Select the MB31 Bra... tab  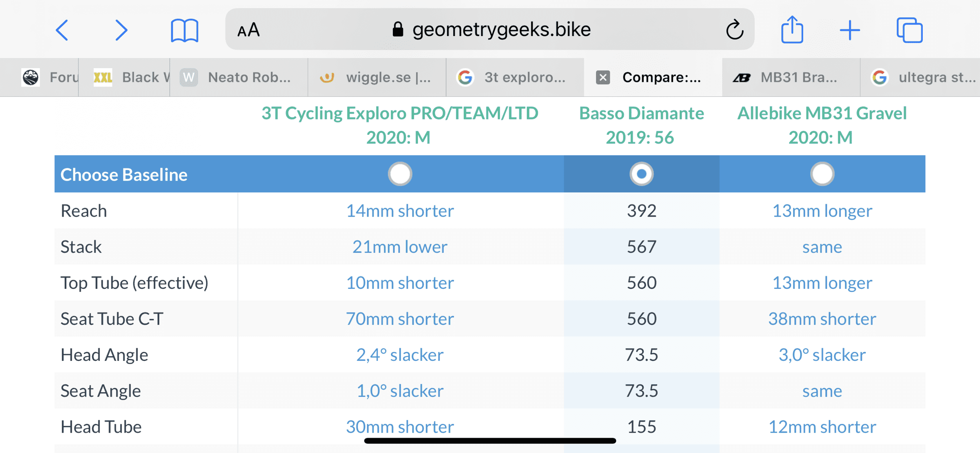click(791, 77)
